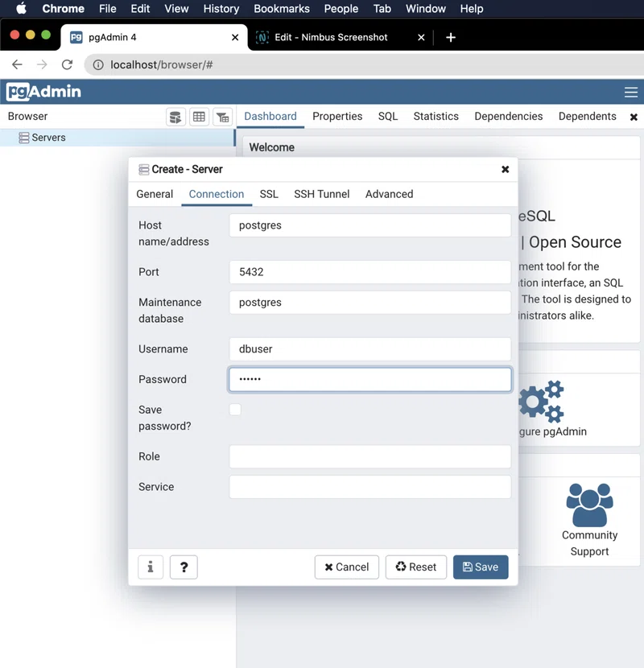Select the Connection tab
This screenshot has width=644, height=668.
point(217,194)
